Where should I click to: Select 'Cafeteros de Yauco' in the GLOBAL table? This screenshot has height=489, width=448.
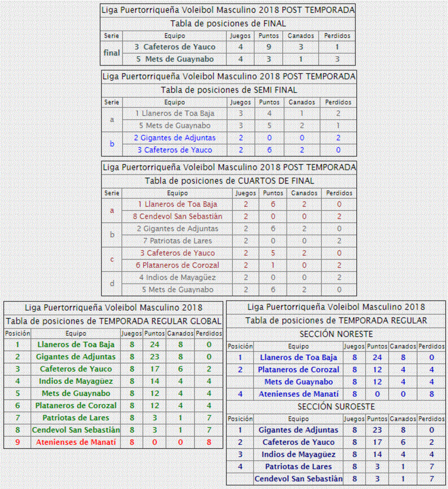[x=76, y=369]
